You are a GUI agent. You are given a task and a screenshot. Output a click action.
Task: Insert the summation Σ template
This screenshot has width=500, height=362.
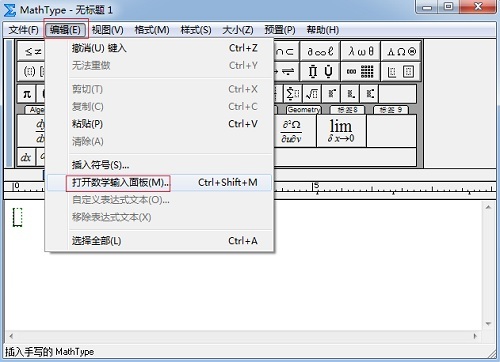(x=293, y=94)
